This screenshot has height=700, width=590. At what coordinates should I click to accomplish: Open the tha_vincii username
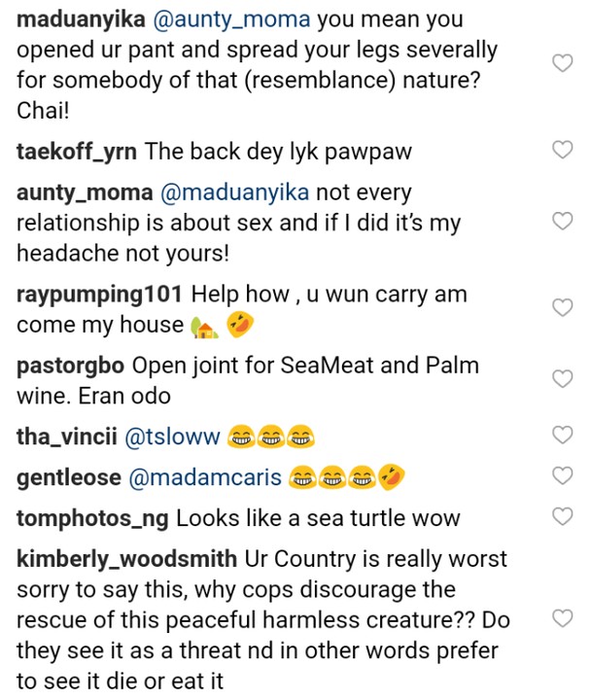pyautogui.click(x=65, y=438)
